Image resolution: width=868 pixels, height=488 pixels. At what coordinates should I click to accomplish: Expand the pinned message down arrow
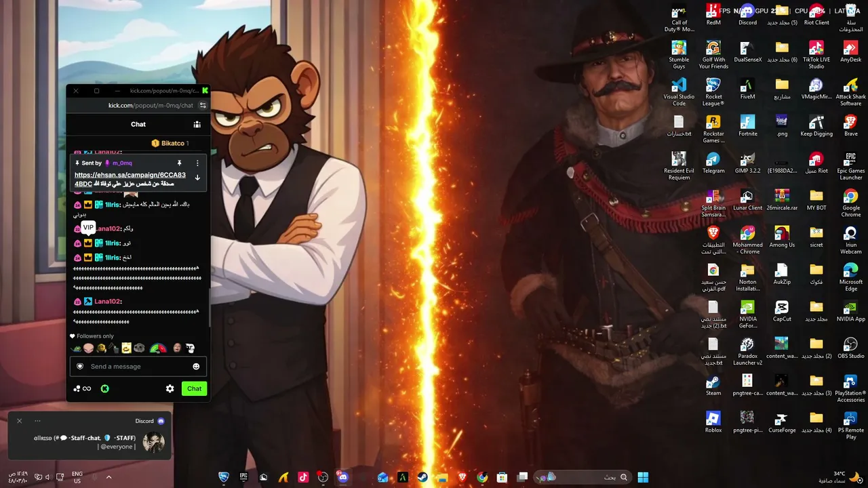(x=197, y=178)
